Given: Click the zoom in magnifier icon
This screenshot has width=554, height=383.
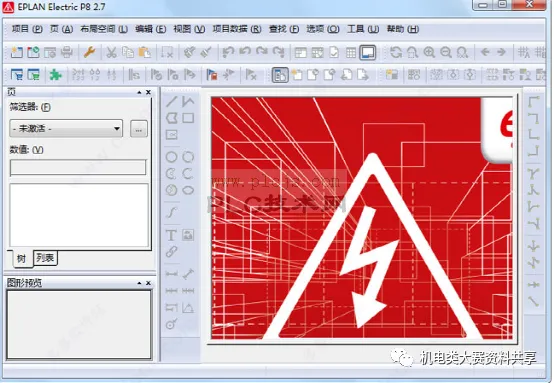Looking at the screenshot, I should pyautogui.click(x=429, y=53).
